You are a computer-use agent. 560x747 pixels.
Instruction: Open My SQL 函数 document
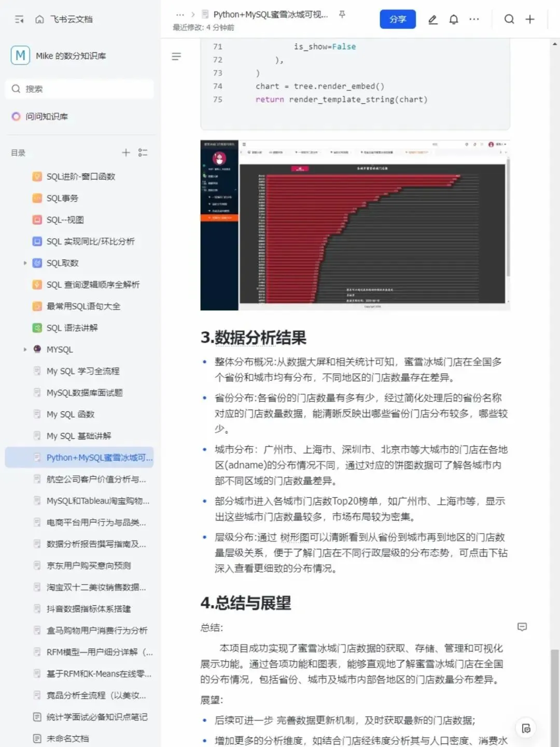point(71,414)
